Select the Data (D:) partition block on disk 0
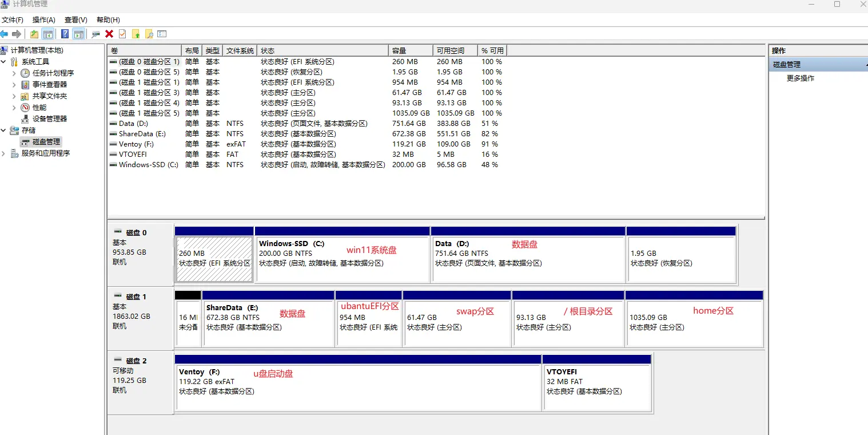The image size is (868, 435). tap(528, 254)
